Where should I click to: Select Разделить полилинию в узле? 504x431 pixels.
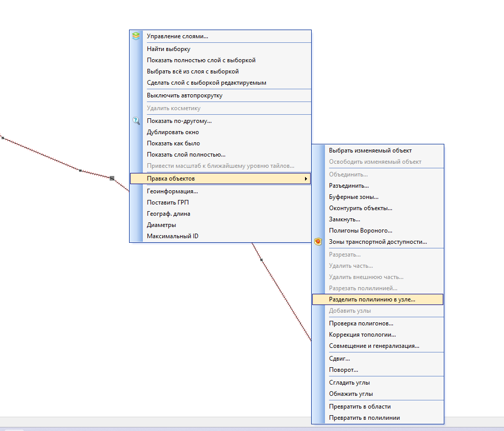click(372, 299)
